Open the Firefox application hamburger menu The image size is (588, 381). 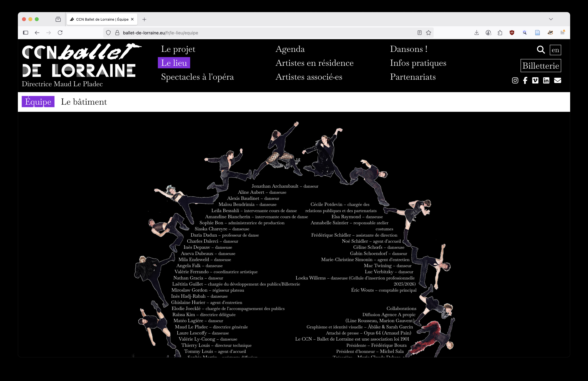click(562, 33)
